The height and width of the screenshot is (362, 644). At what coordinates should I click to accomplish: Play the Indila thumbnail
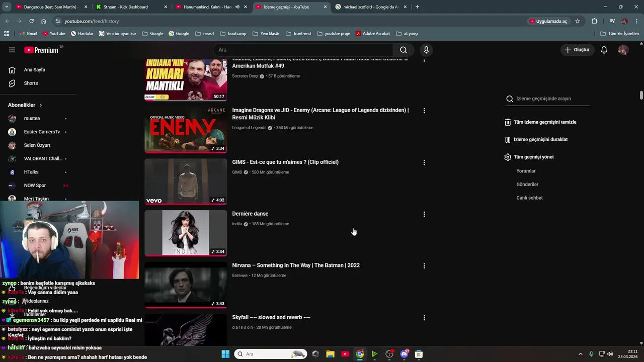click(x=186, y=233)
